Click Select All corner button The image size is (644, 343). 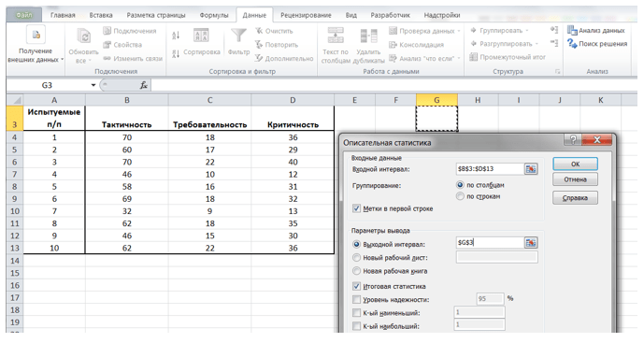pos(15,100)
